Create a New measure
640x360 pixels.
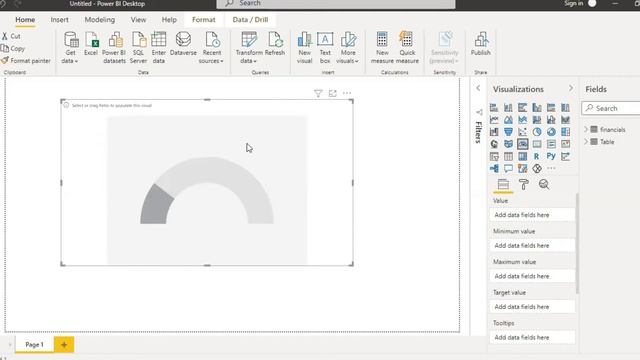click(x=382, y=48)
